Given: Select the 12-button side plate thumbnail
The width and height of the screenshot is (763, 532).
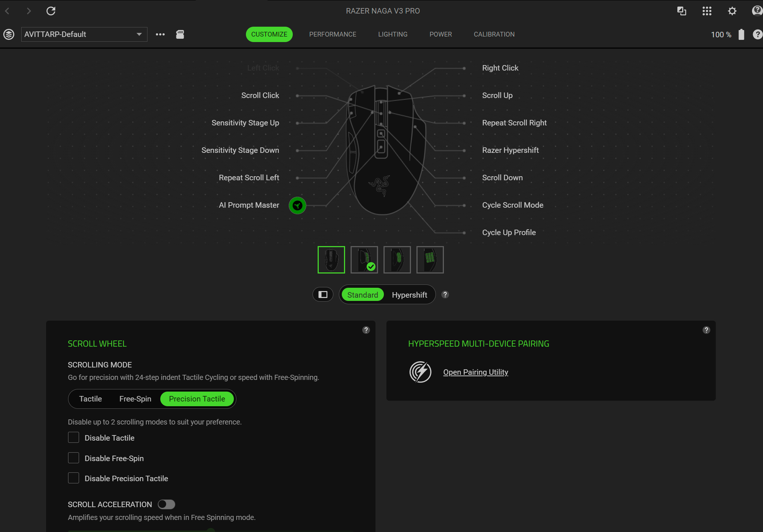Looking at the screenshot, I should click(x=430, y=260).
